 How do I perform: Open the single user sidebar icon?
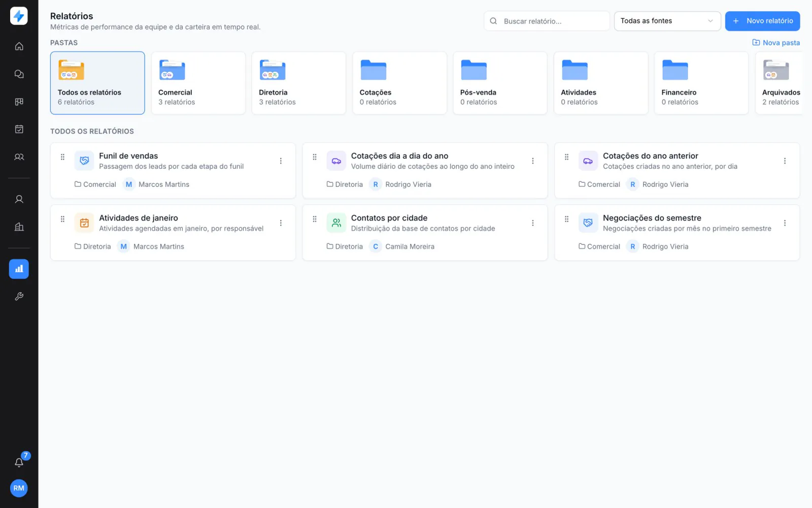coord(19,199)
